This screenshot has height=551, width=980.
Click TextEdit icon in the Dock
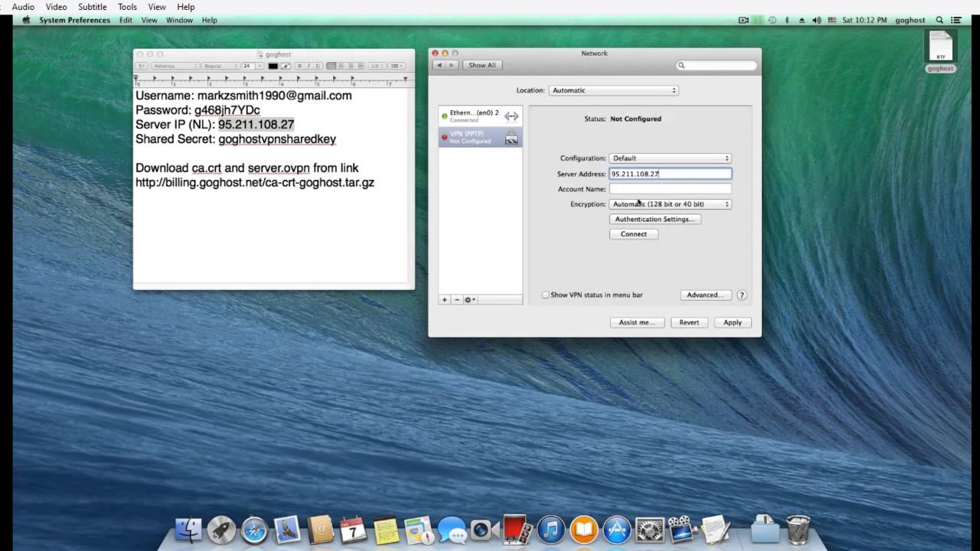714,530
